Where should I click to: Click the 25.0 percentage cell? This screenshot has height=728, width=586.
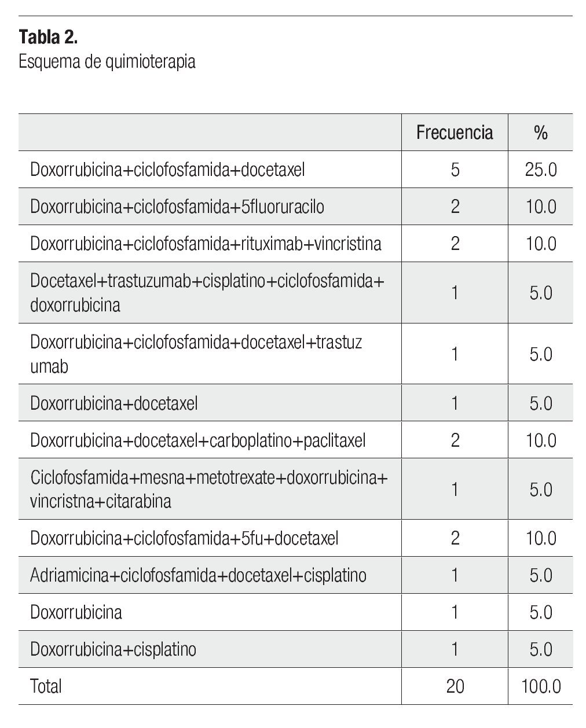[541, 170]
